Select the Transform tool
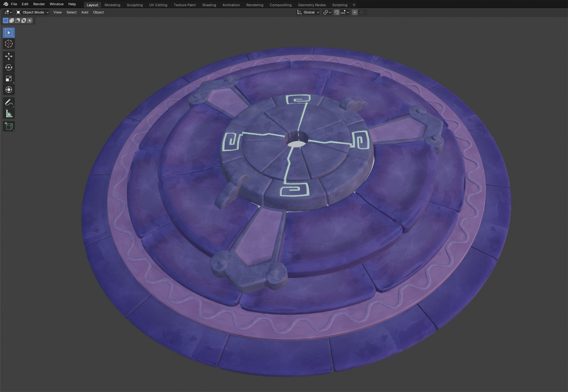The image size is (568, 392). coord(9,90)
